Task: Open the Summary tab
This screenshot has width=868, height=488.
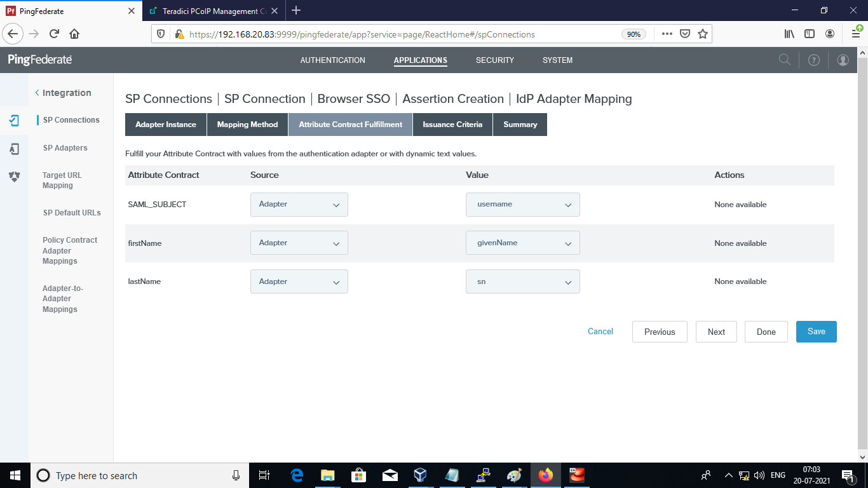Action: coord(520,125)
